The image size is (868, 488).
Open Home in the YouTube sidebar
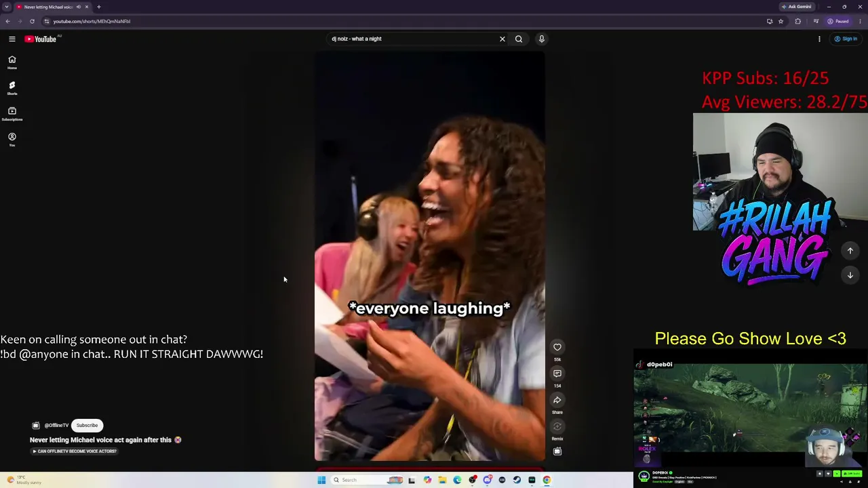coord(12,62)
